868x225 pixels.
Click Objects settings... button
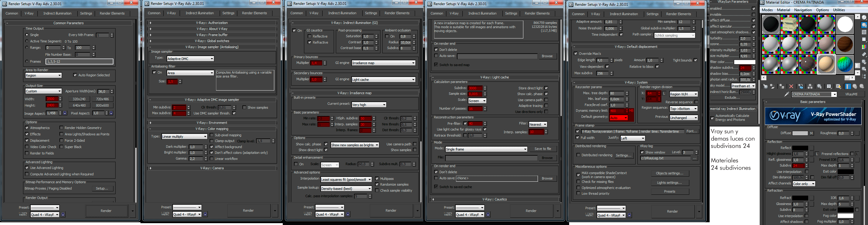[670, 174]
